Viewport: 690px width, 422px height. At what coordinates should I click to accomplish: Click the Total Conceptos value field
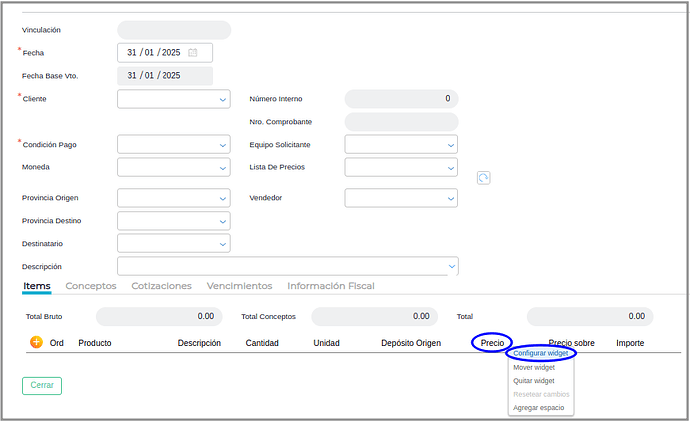tap(374, 316)
